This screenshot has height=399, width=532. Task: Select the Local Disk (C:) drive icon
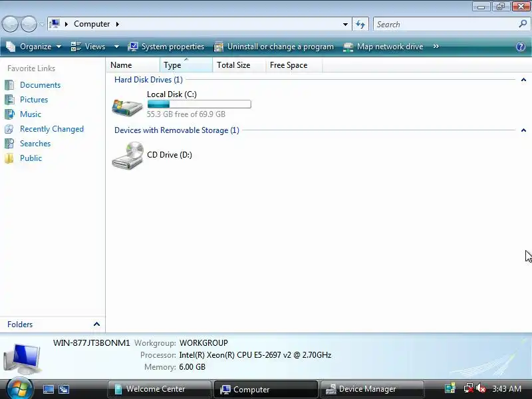(x=127, y=107)
